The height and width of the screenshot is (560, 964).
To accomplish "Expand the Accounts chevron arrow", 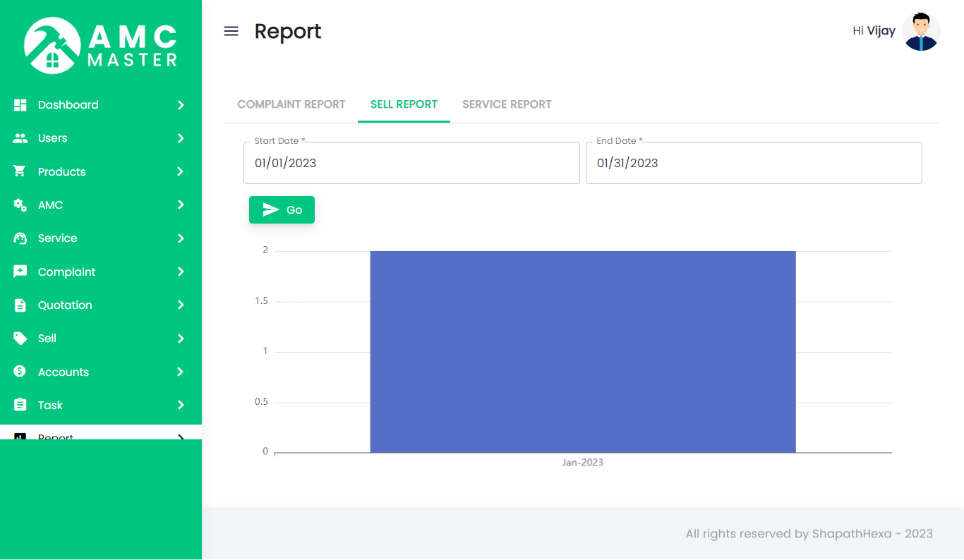I will (181, 372).
